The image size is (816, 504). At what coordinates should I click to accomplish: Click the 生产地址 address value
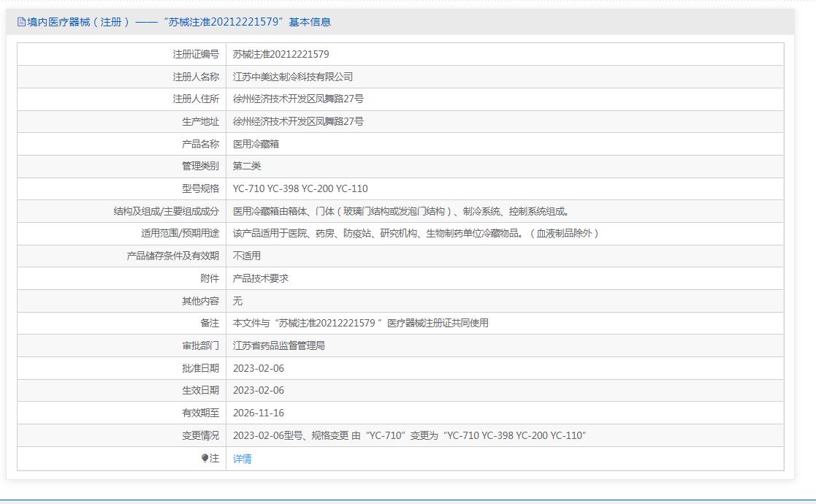point(297,122)
